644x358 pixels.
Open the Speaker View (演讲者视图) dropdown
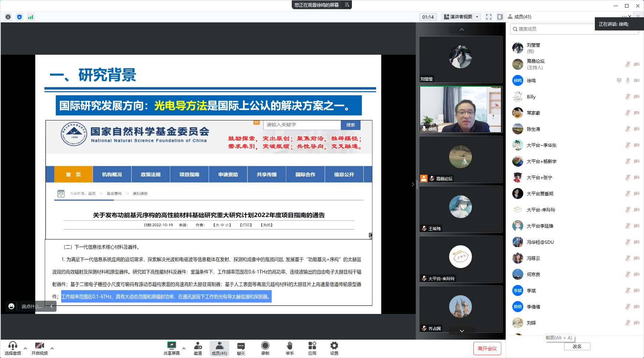pos(461,17)
